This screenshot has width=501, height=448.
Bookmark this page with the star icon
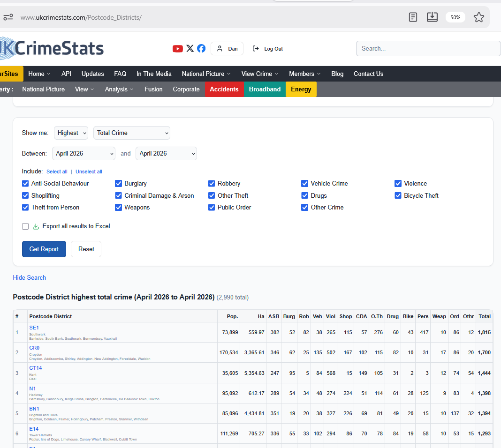coord(478,17)
